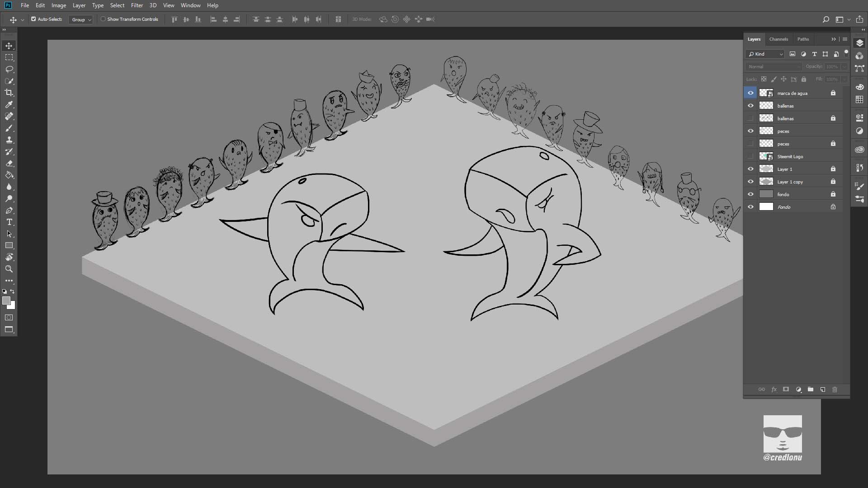Image resolution: width=868 pixels, height=488 pixels.
Task: Select the Horizontal Type tool
Action: point(9,222)
